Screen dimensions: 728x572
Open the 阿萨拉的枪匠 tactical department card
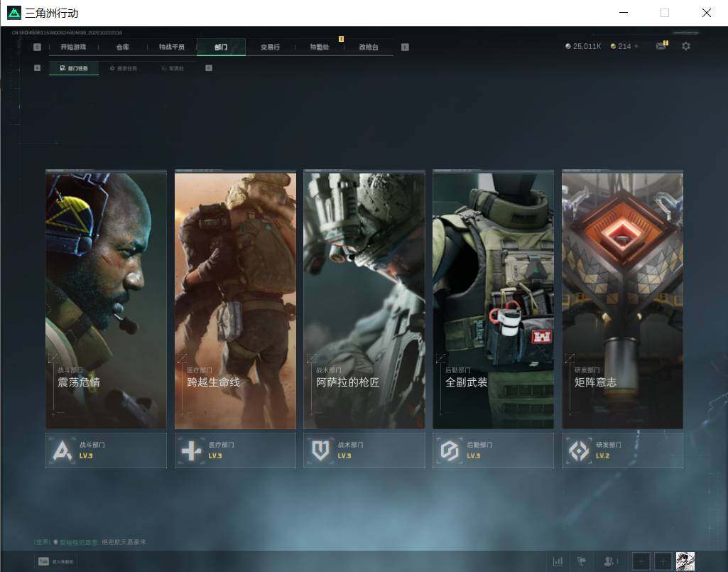(364, 299)
